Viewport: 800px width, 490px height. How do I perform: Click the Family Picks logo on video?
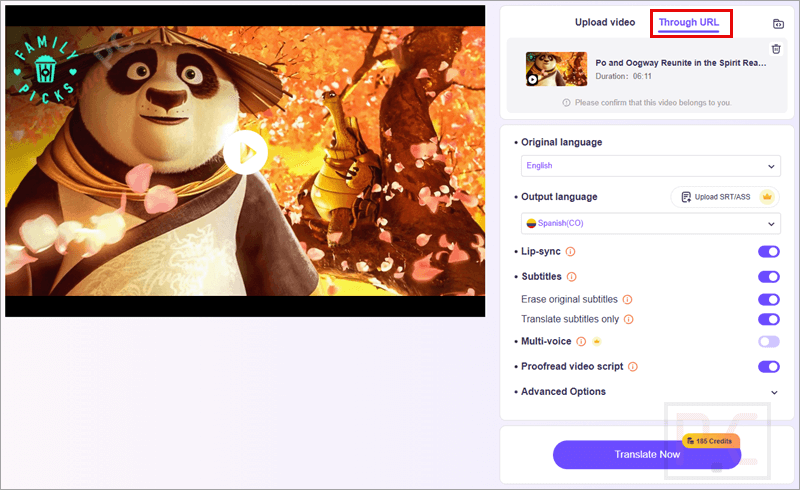point(46,69)
